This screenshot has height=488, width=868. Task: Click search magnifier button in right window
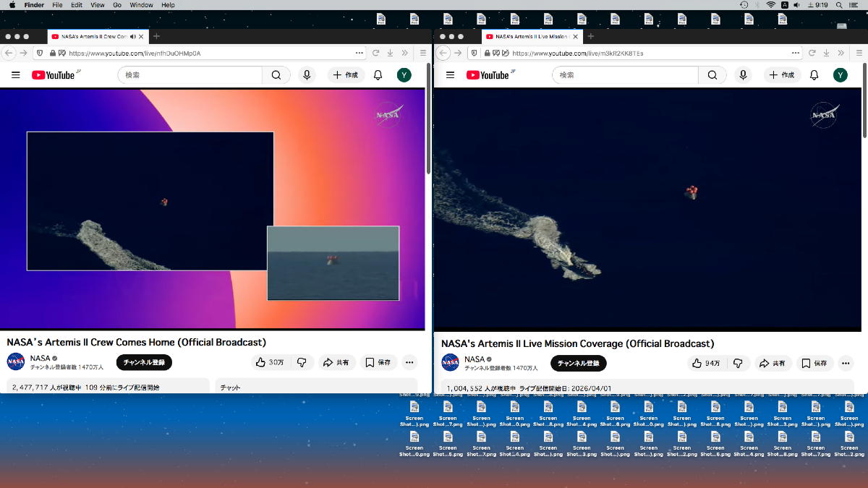[712, 75]
